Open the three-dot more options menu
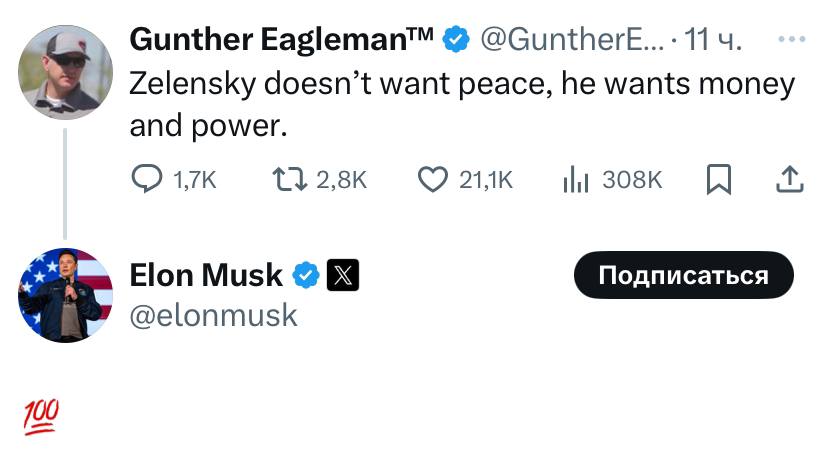The width and height of the screenshot is (828, 463). click(791, 40)
